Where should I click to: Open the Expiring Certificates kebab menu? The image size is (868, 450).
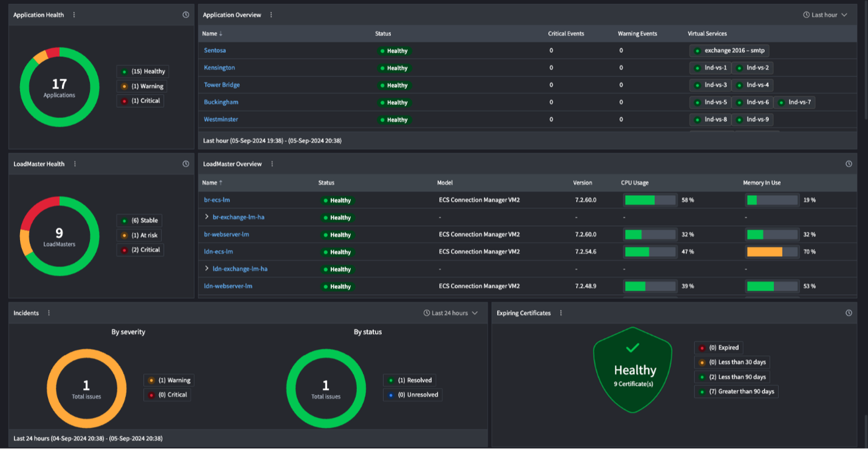coord(560,312)
